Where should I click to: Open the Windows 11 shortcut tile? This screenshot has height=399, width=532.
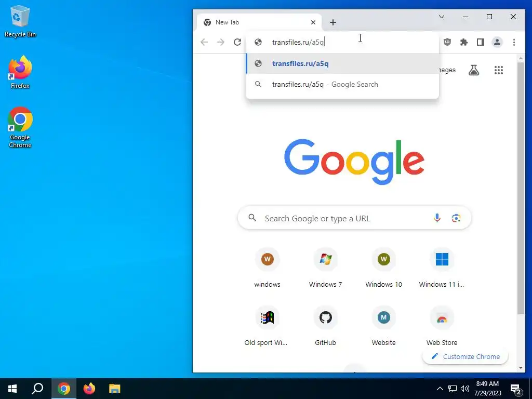coord(442,268)
